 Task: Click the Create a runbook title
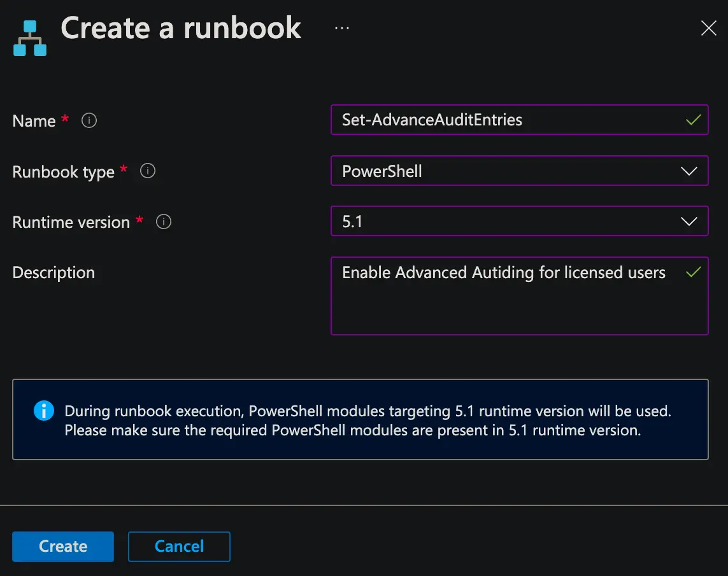181,28
